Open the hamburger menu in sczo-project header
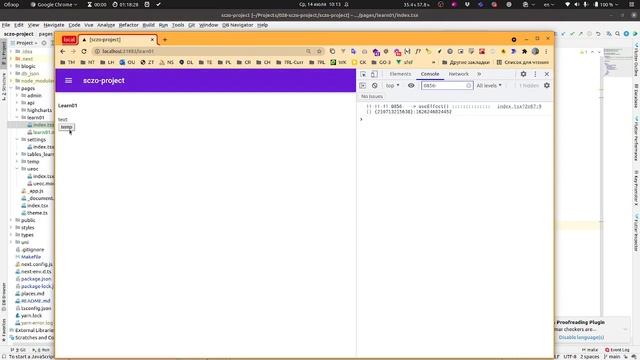Image resolution: width=640 pixels, height=360 pixels. pyautogui.click(x=68, y=81)
